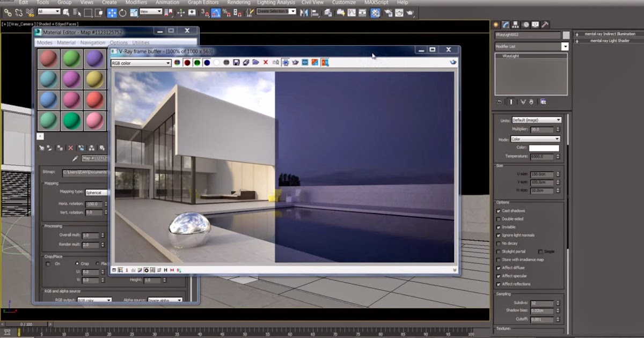
Task: Open the RGB color channel dropdown
Action: [x=141, y=63]
